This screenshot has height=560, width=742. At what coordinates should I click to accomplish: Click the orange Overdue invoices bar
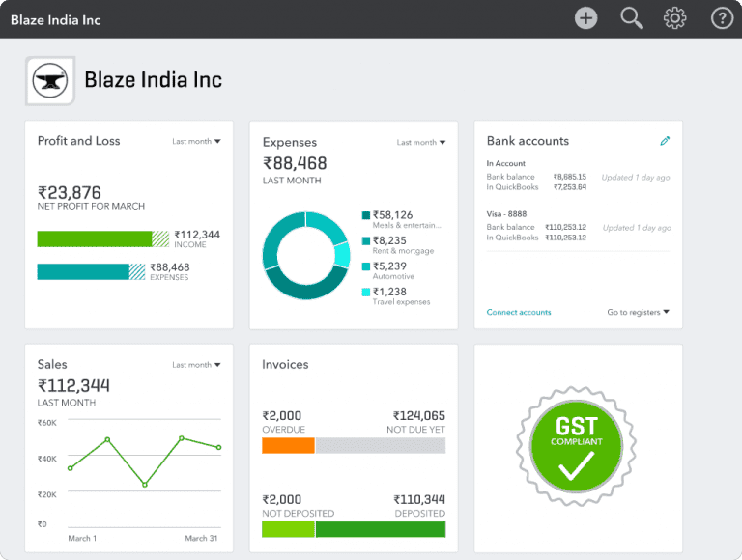[288, 445]
